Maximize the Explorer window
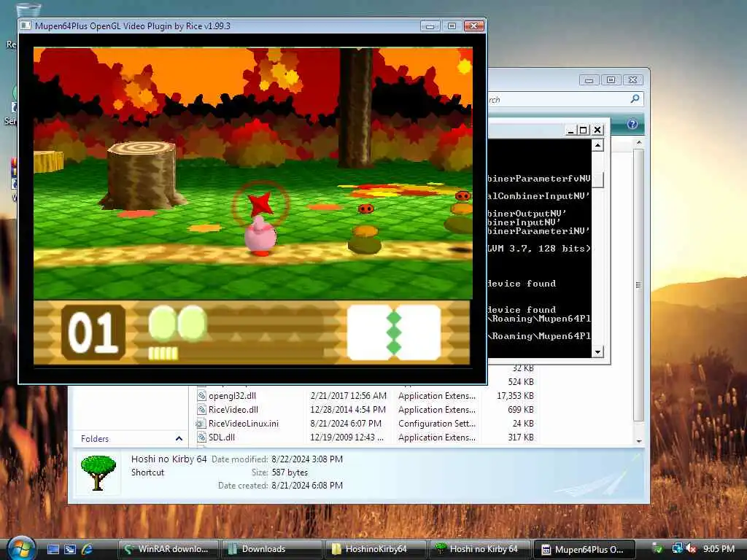Screen dimensions: 747x560 (611, 80)
